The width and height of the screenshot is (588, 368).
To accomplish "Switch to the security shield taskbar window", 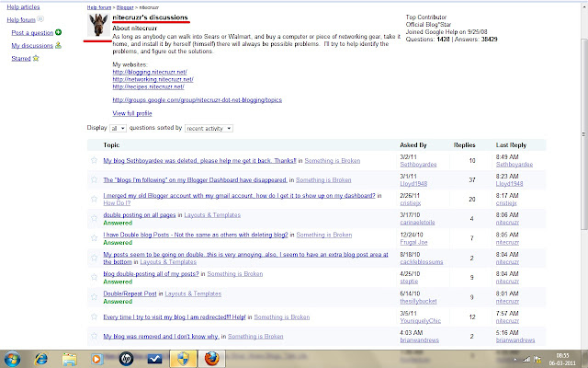I will pyautogui.click(x=183, y=359).
